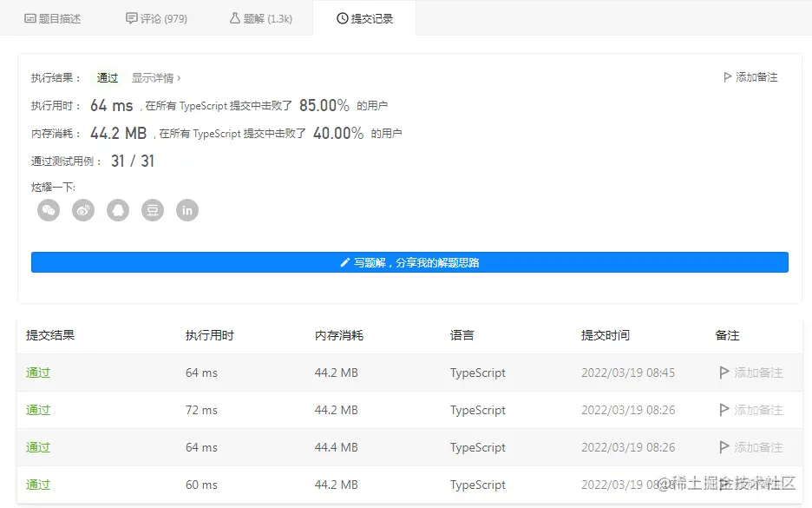Viewport: 812px width, 508px height.
Task: Click 提交结果 column header
Action: (x=50, y=335)
